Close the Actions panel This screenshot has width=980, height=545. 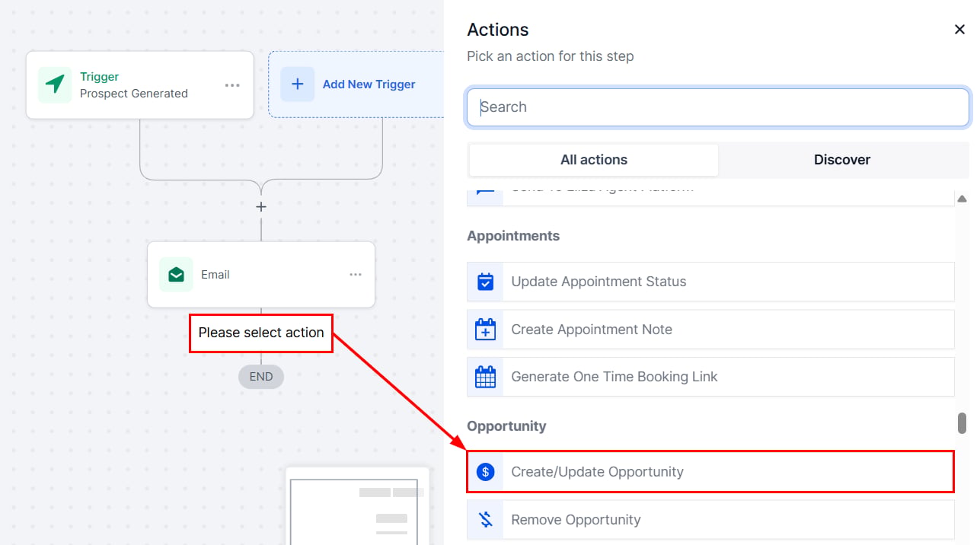point(959,30)
